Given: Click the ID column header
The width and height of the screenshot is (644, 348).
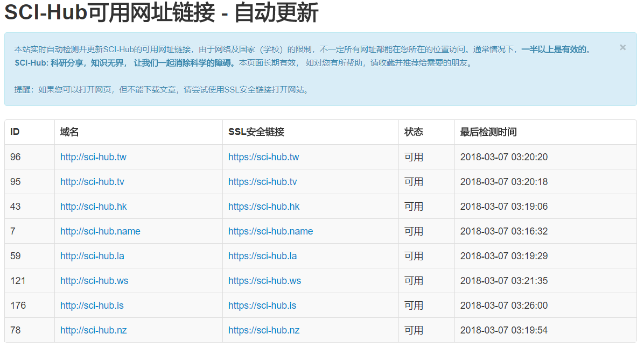Looking at the screenshot, I should click(15, 131).
